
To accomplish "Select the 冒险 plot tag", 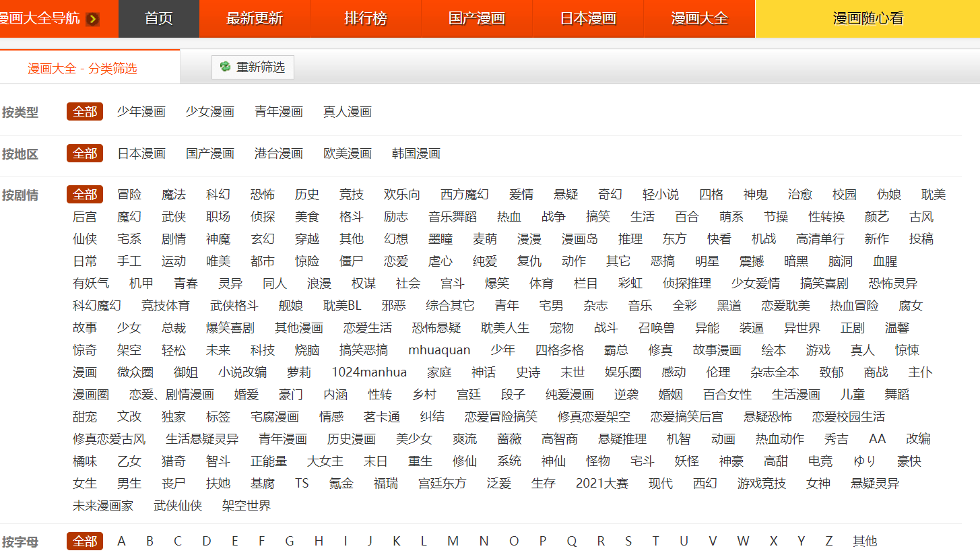I will click(129, 195).
